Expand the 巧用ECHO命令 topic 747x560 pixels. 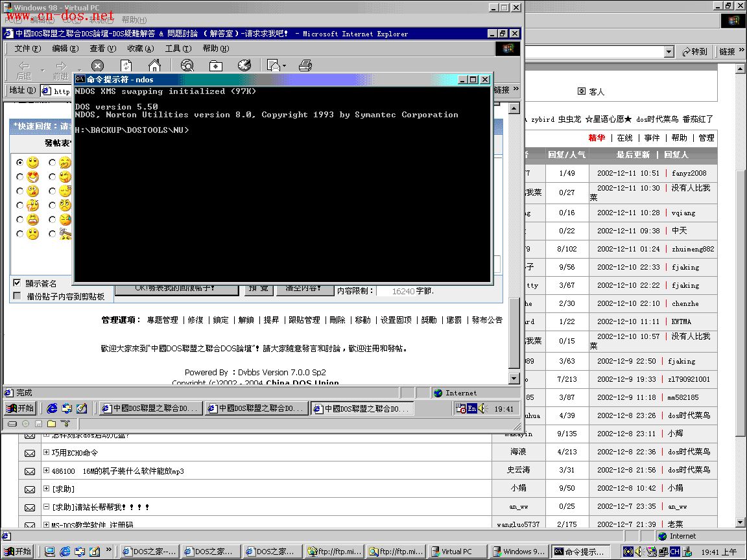(x=46, y=452)
